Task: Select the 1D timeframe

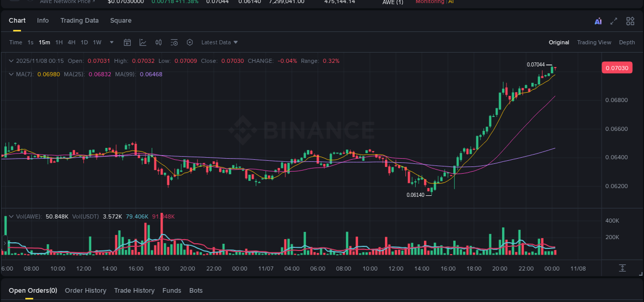Action: point(84,42)
